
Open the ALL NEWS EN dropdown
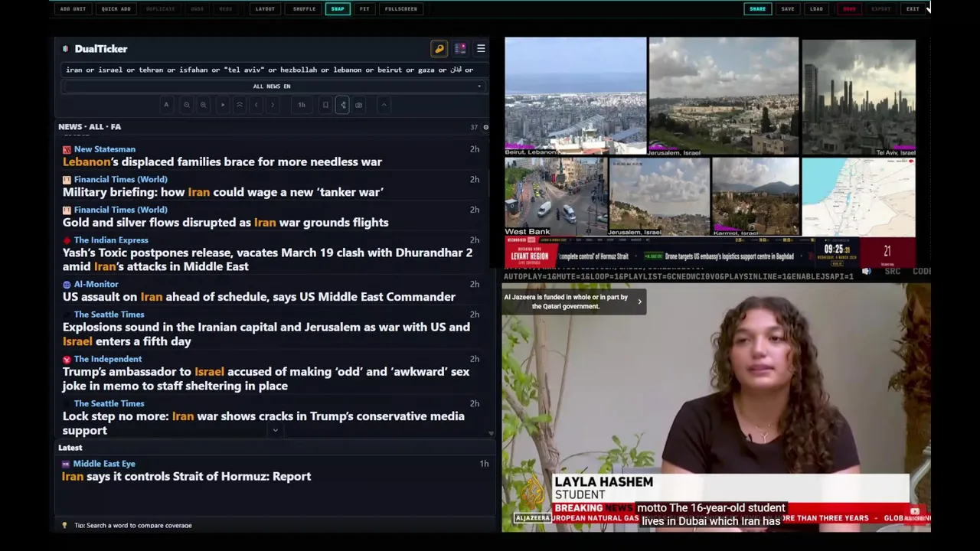[x=272, y=86]
